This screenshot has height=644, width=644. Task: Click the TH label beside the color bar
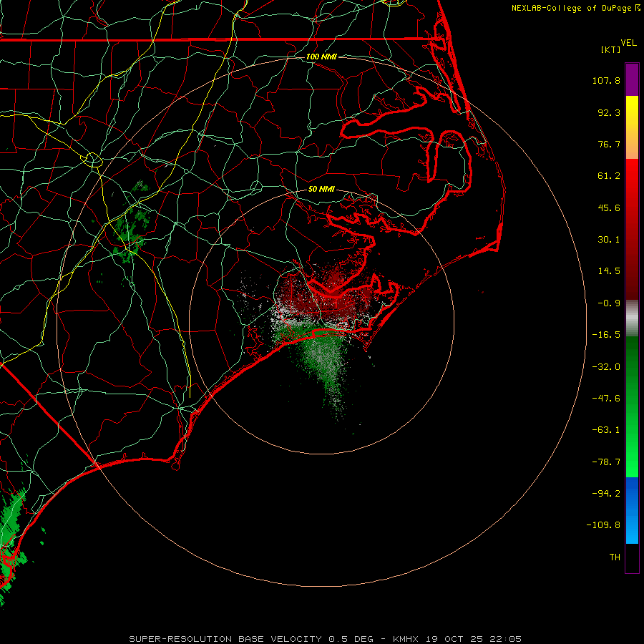click(615, 557)
